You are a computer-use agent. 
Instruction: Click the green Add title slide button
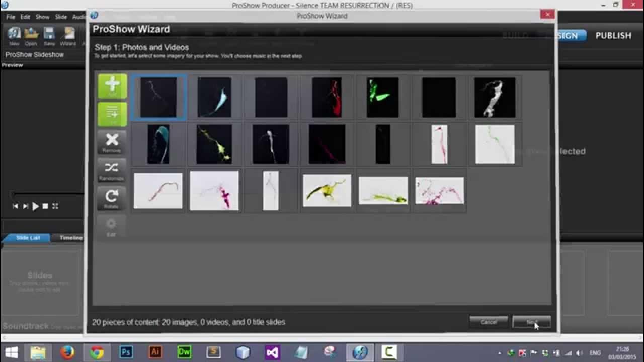coord(112,114)
